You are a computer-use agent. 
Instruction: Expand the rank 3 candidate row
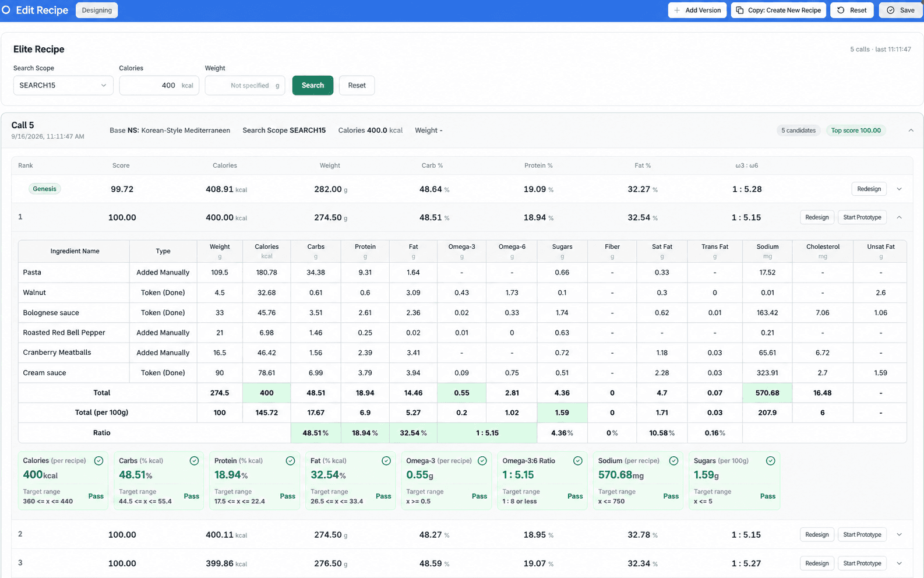pos(900,563)
